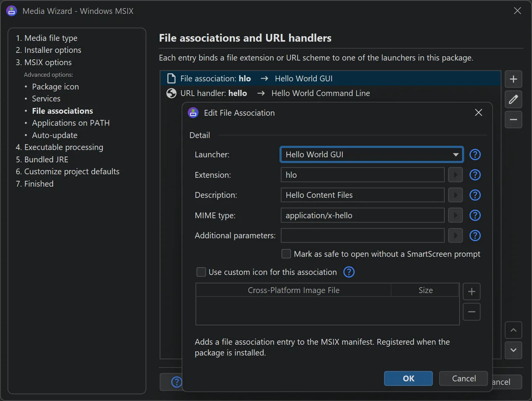Click Media Wizard title bar app icon

pos(12,11)
